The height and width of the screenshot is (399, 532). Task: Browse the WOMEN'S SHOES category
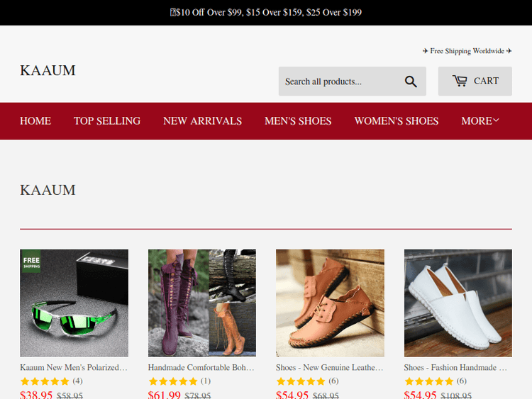(x=397, y=121)
